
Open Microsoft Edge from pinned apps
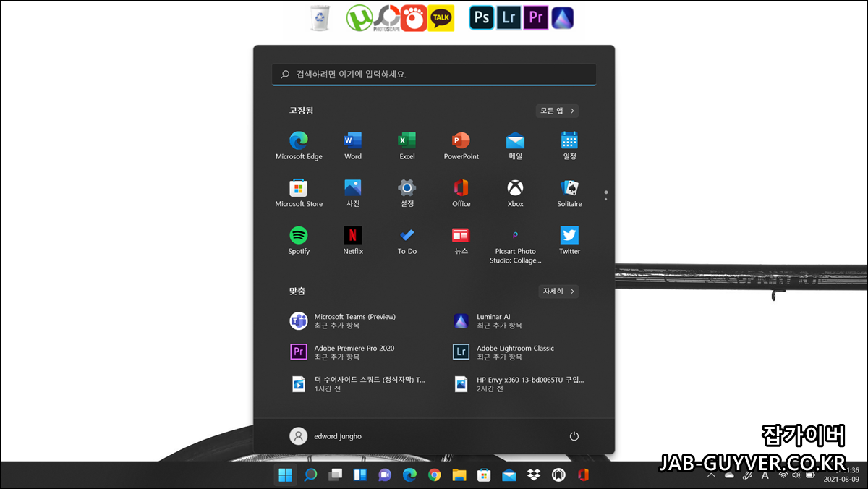click(299, 145)
